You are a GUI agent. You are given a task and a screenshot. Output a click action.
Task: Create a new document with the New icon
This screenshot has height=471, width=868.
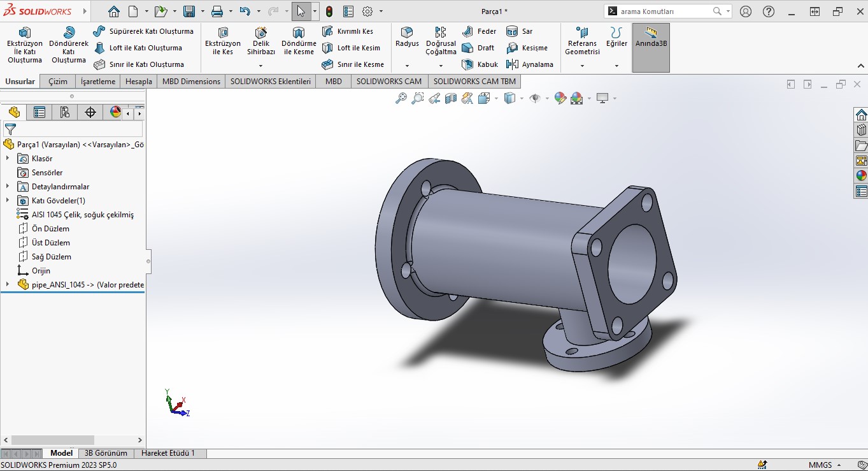[x=133, y=11]
